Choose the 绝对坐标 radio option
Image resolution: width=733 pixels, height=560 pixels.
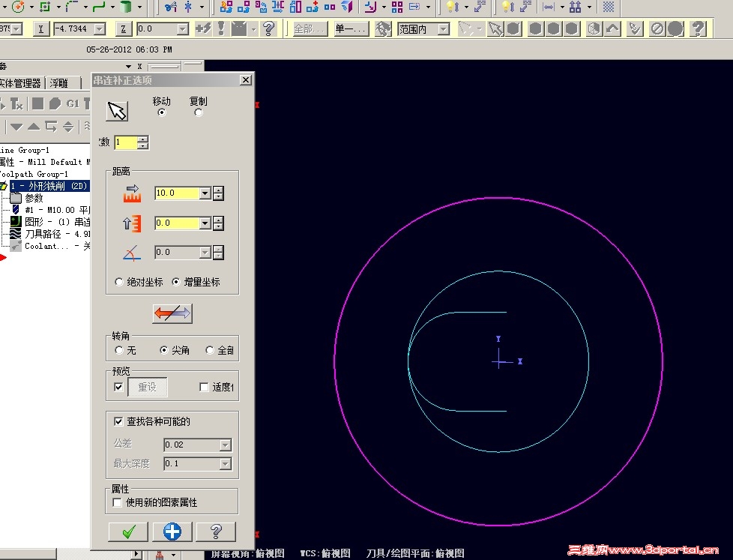point(119,281)
